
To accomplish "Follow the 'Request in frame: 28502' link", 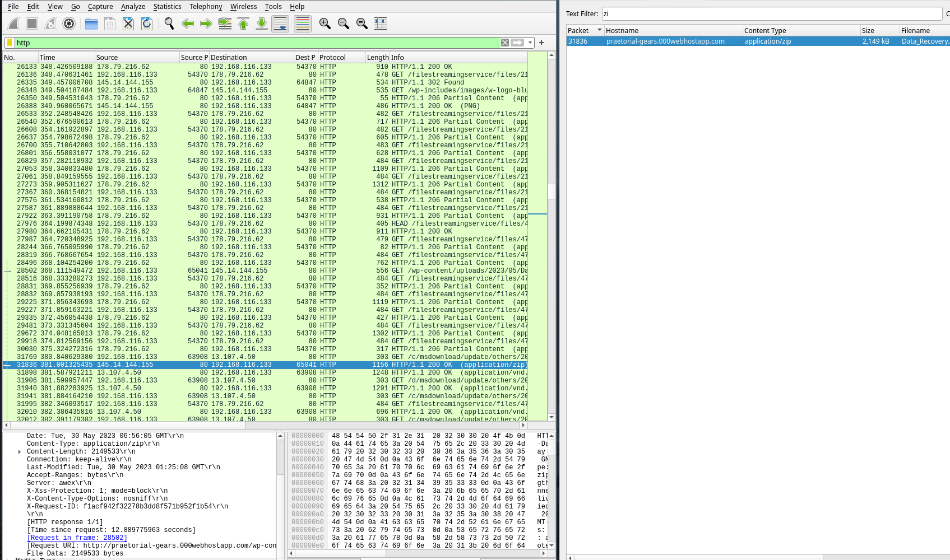I will pos(77,538).
